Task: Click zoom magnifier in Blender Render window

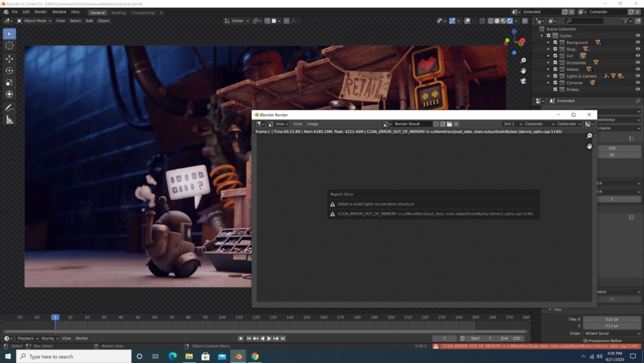Action: (589, 136)
